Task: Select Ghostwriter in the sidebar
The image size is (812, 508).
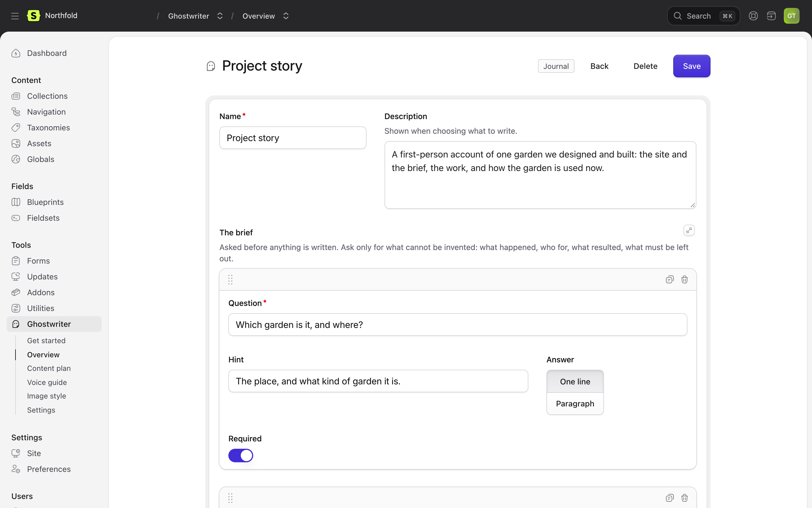Action: pos(54,324)
